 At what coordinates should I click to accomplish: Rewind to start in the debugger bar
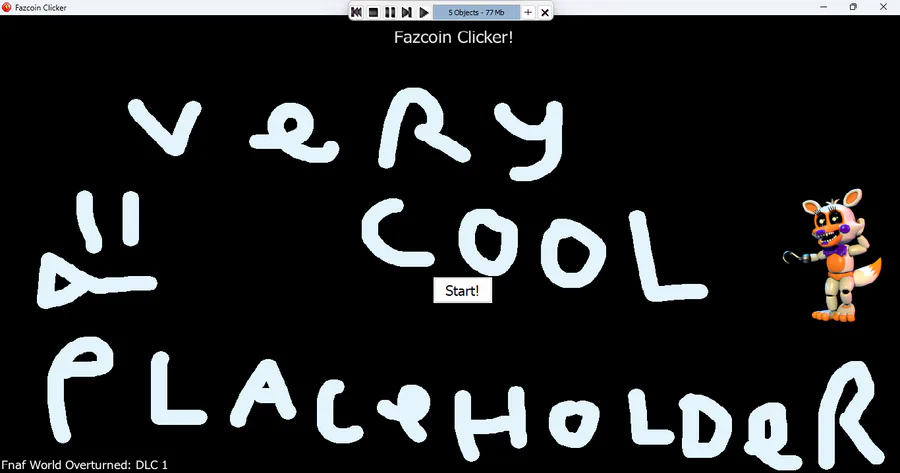[x=356, y=12]
